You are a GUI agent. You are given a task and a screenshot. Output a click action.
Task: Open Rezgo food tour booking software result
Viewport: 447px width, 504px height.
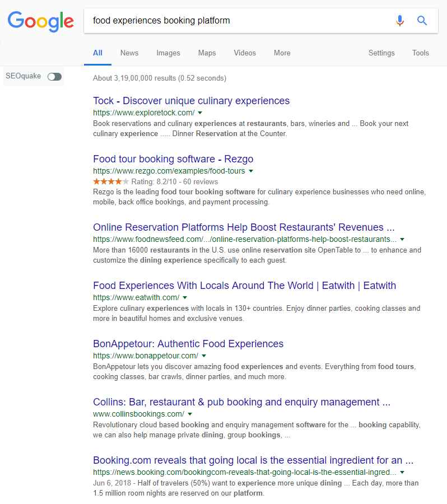click(x=173, y=159)
